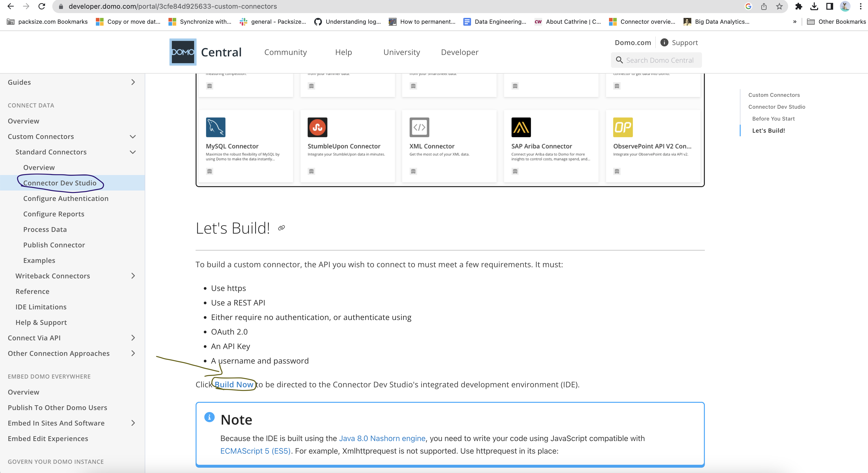
Task: Click the MySQL Connector dolphin icon
Action: point(216,127)
